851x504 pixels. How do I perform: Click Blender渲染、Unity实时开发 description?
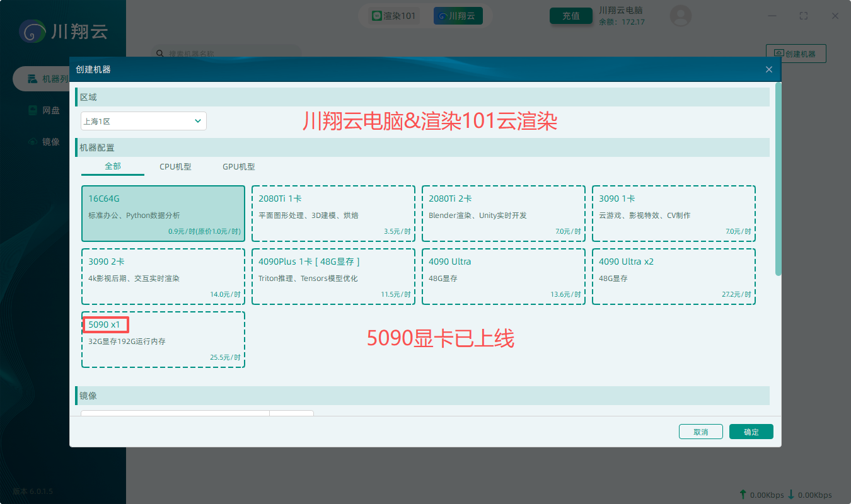click(x=478, y=215)
